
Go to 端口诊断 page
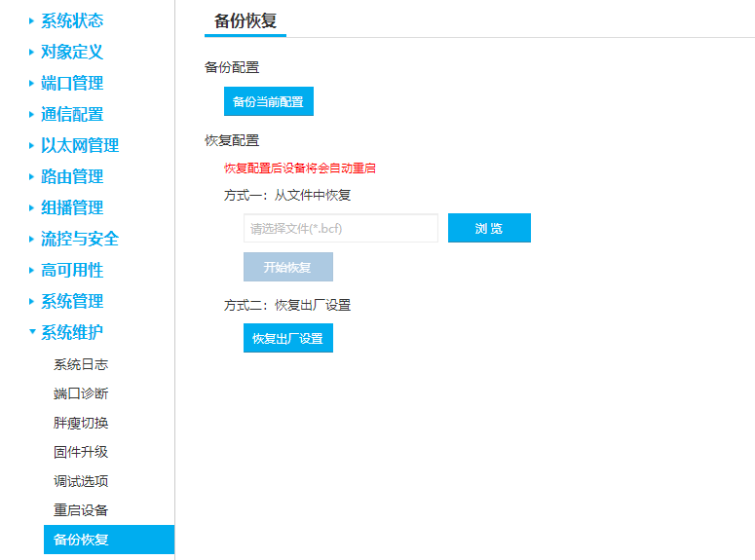pyautogui.click(x=81, y=393)
